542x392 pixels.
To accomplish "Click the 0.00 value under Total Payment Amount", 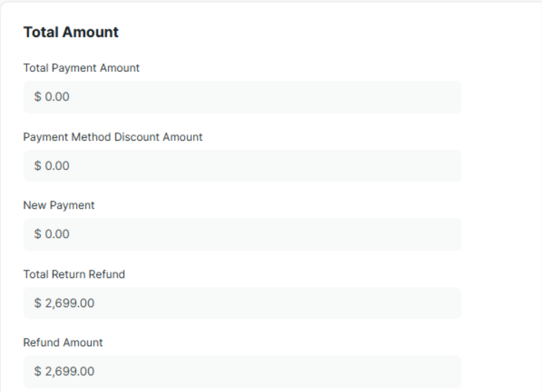I will 57,97.
